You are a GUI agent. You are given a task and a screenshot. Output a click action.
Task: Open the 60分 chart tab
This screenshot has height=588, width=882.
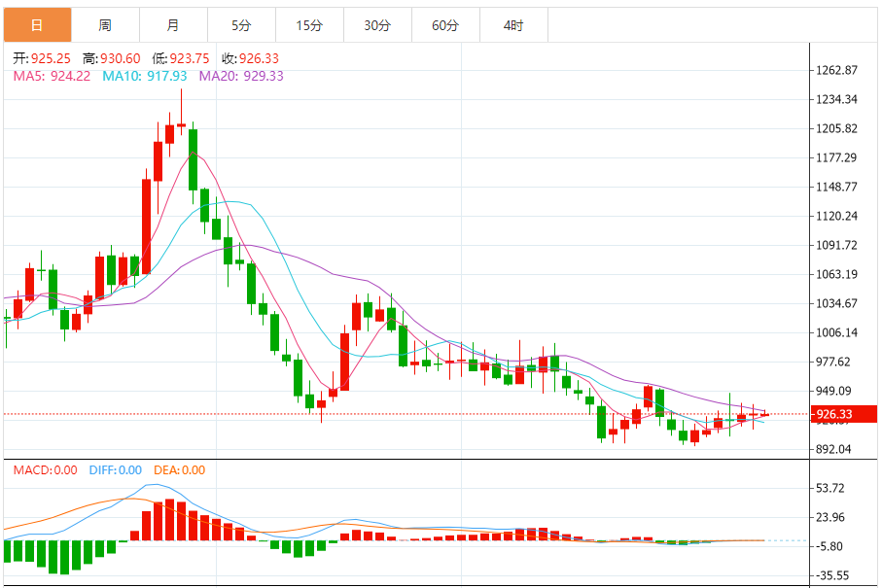(445, 25)
